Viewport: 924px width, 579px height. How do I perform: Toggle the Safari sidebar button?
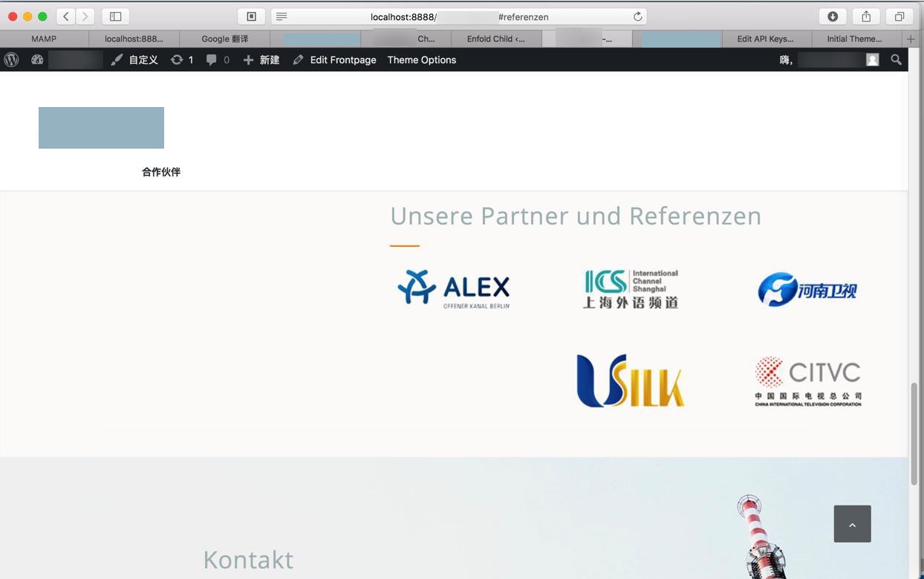(115, 16)
